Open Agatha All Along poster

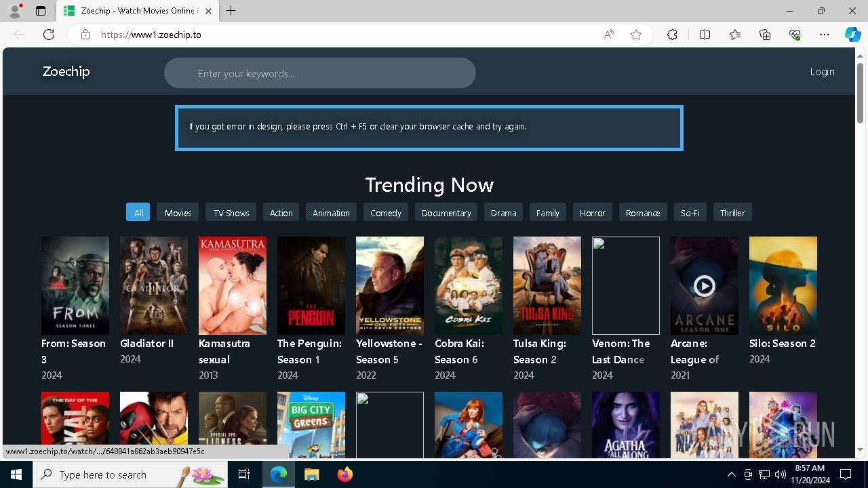(626, 424)
